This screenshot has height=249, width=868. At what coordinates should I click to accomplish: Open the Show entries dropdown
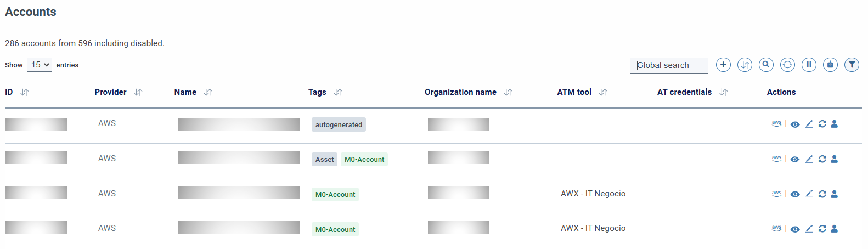pos(40,65)
